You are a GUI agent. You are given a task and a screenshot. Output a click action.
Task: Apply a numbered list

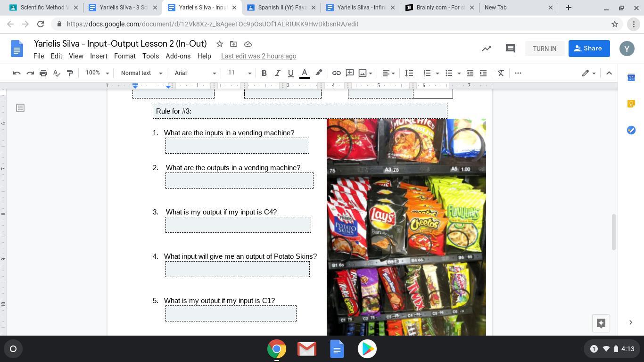click(x=427, y=73)
